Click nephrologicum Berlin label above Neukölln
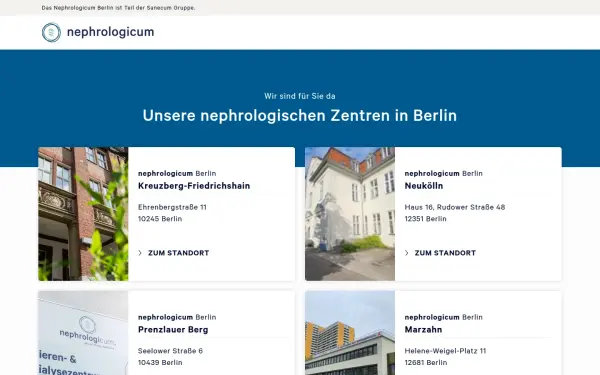Image resolution: width=600 pixels, height=375 pixels. (x=443, y=173)
